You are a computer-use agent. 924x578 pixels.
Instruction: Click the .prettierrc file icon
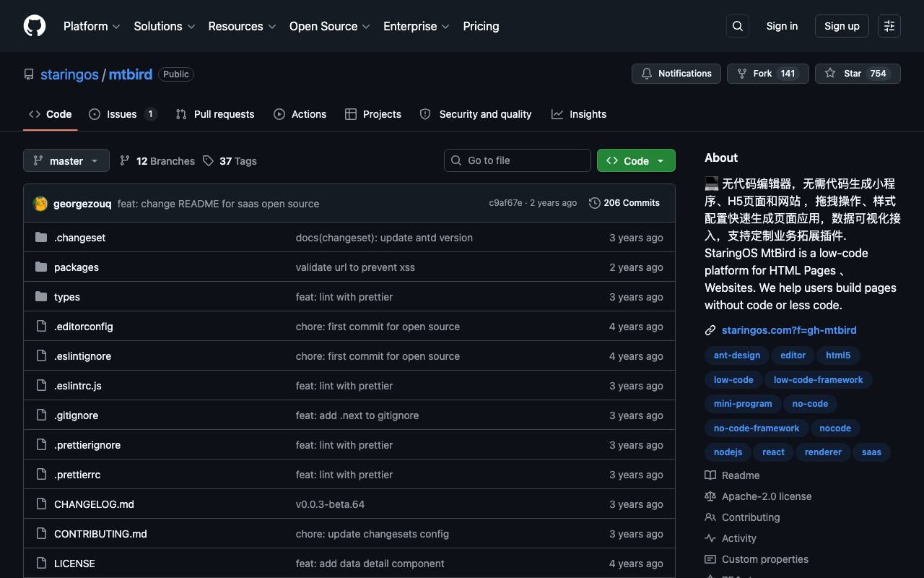(41, 475)
